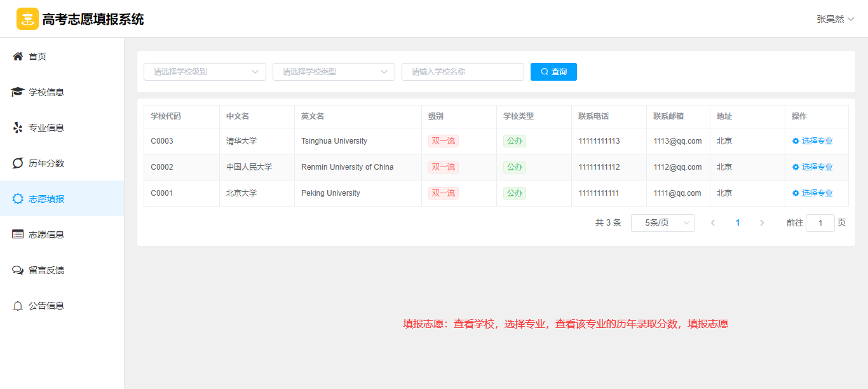Image resolution: width=868 pixels, height=389 pixels.
Task: Click the historical scores sidebar icon
Action: 18,163
